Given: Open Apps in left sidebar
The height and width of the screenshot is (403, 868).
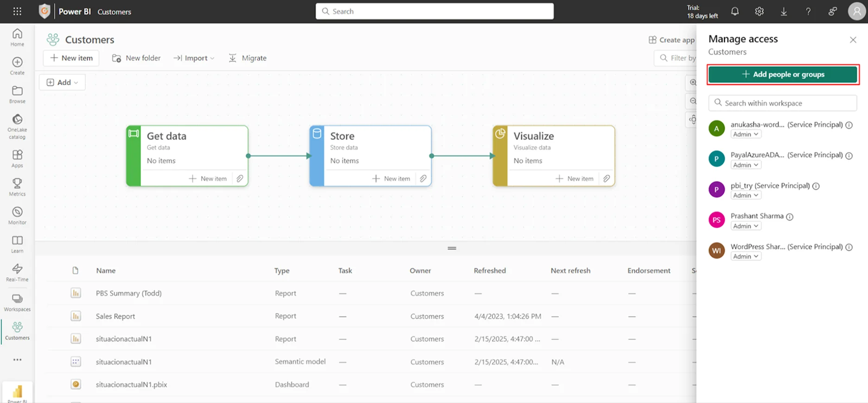Looking at the screenshot, I should pyautogui.click(x=17, y=159).
